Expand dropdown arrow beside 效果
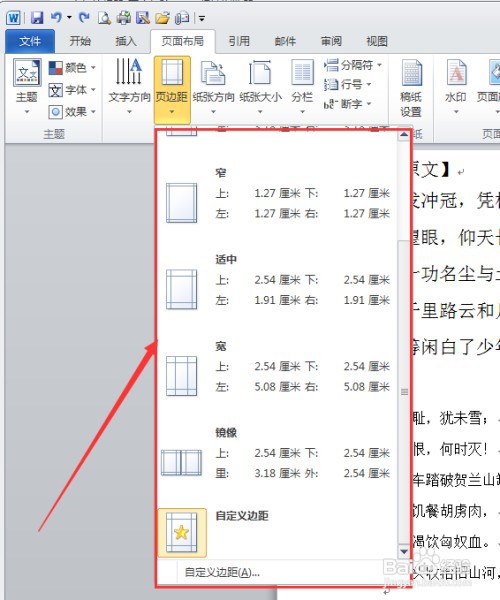Image resolution: width=500 pixels, height=600 pixels. [x=93, y=112]
